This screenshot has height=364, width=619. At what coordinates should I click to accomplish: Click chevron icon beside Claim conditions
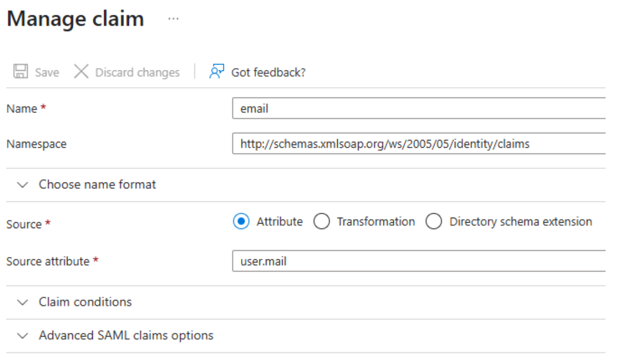pos(22,302)
